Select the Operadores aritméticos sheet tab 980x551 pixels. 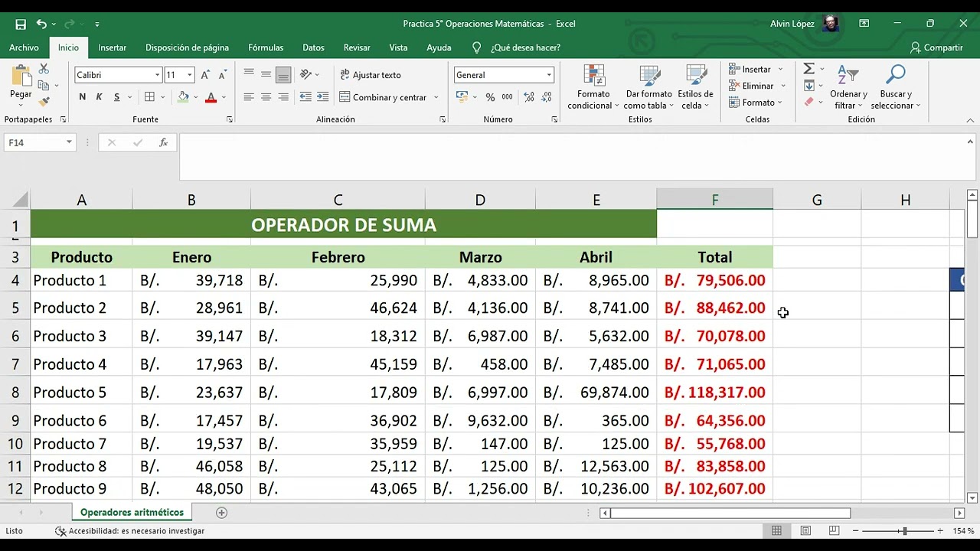tap(132, 513)
